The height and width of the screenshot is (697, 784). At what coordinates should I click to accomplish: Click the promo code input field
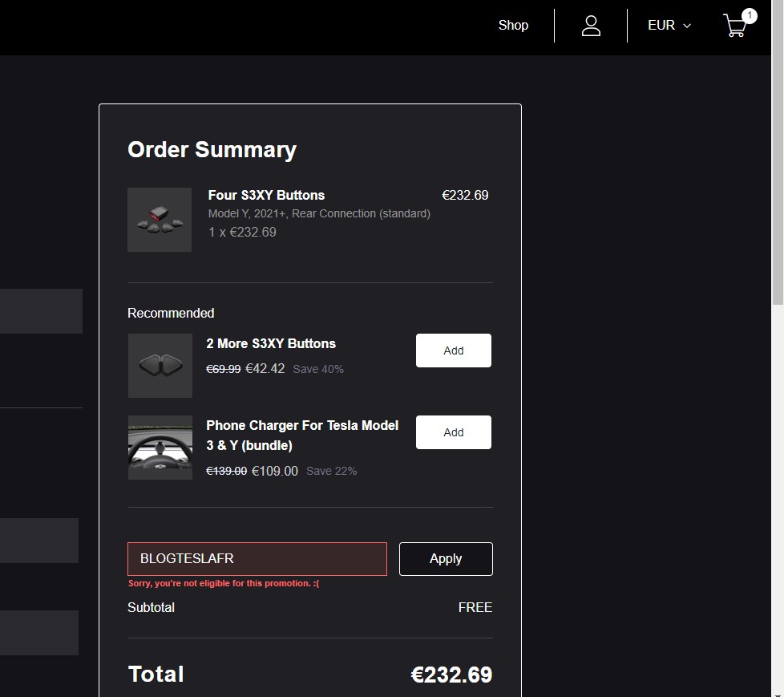coord(257,558)
